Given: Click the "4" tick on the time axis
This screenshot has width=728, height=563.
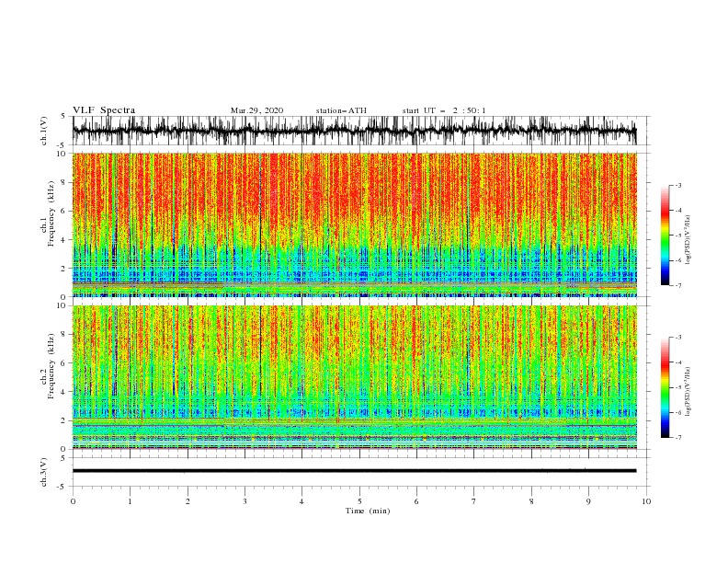Looking at the screenshot, I should [x=301, y=501].
